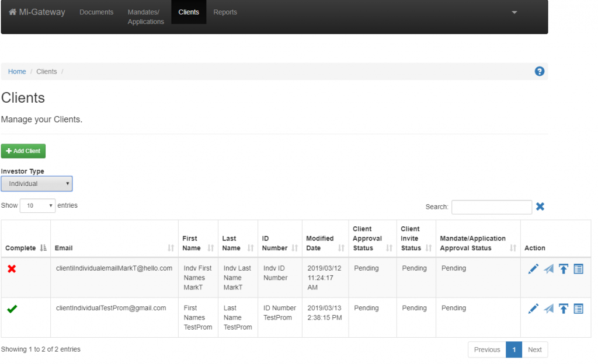Click inside the Search input field
Viewport: 598px width, 364px height.
491,207
